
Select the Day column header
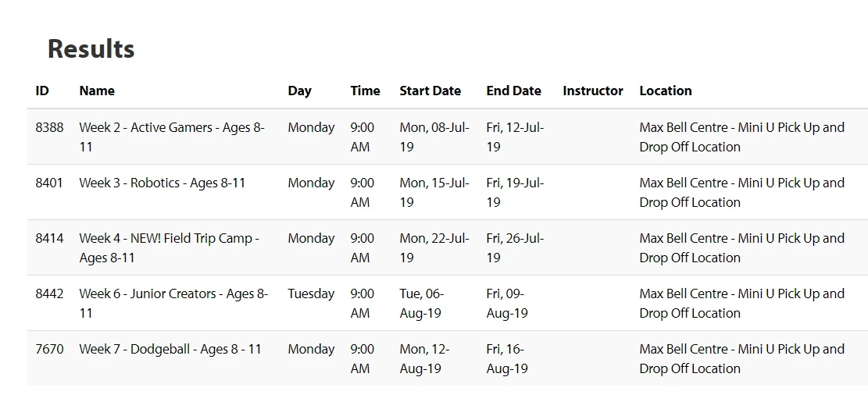299,91
